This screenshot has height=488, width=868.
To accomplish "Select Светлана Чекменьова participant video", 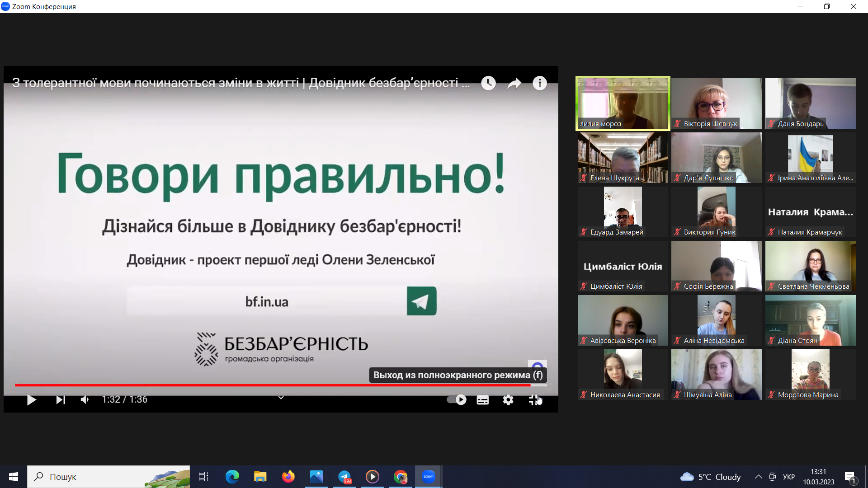I will (x=810, y=266).
